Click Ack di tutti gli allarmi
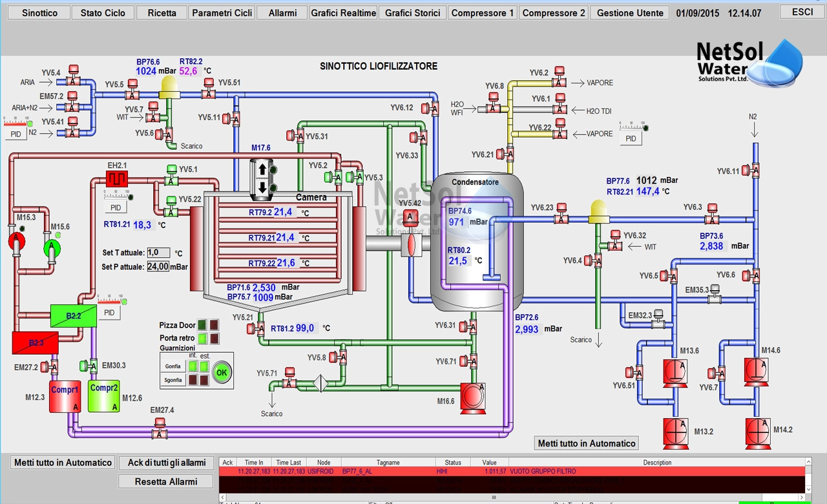 tap(167, 463)
